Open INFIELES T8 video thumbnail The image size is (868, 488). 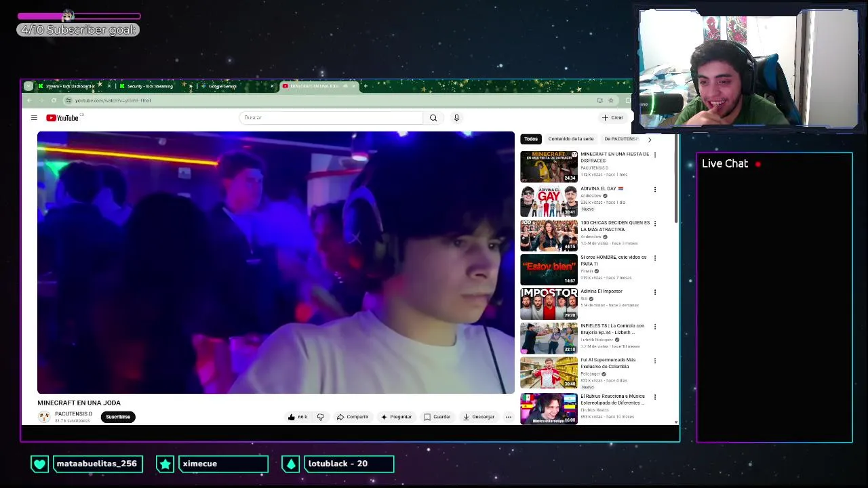pos(549,338)
